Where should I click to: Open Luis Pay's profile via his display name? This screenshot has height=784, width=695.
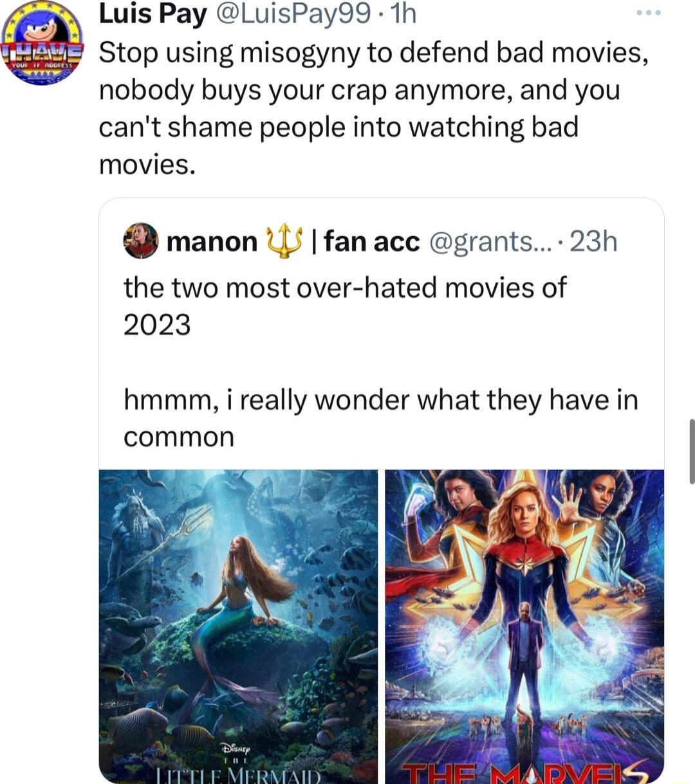153,14
